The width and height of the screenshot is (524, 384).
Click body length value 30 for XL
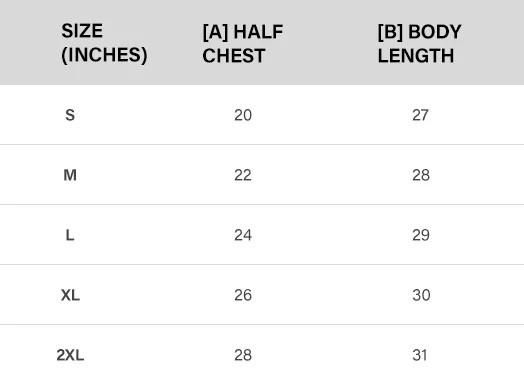(x=421, y=295)
